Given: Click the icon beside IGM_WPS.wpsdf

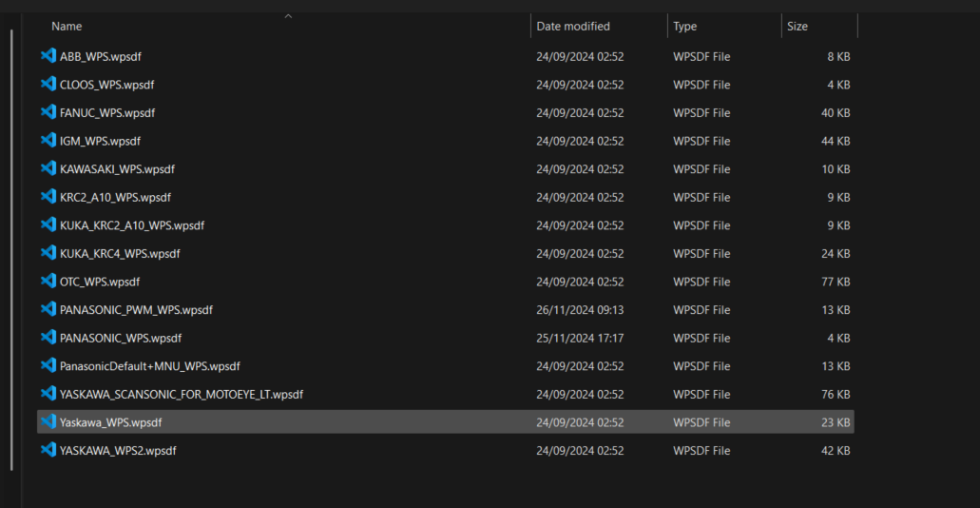Looking at the screenshot, I should pos(48,141).
